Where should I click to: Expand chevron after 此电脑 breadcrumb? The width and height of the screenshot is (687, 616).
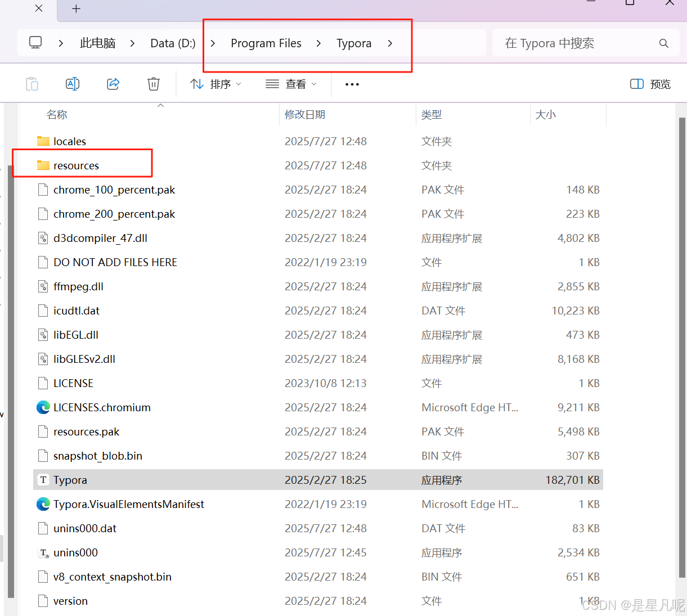click(x=132, y=43)
